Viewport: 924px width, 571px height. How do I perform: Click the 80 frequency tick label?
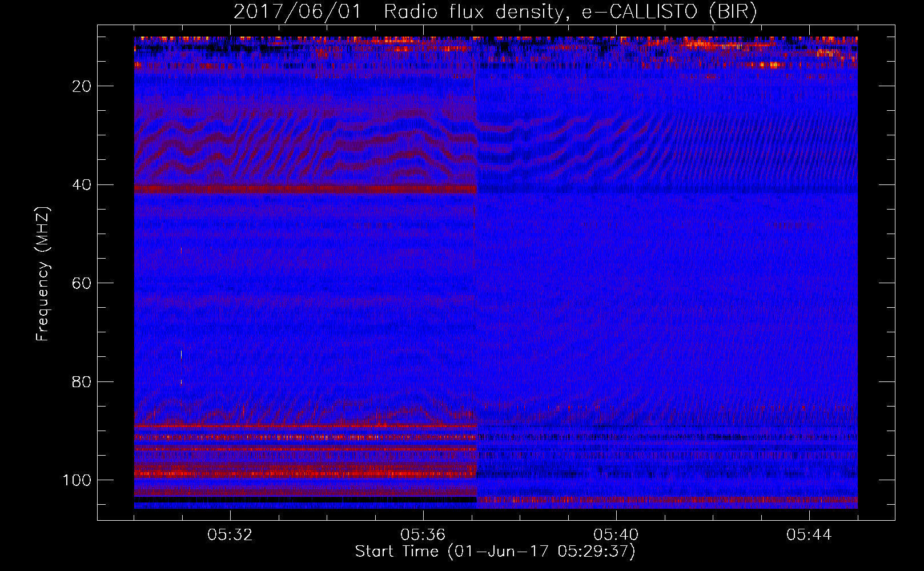point(82,381)
